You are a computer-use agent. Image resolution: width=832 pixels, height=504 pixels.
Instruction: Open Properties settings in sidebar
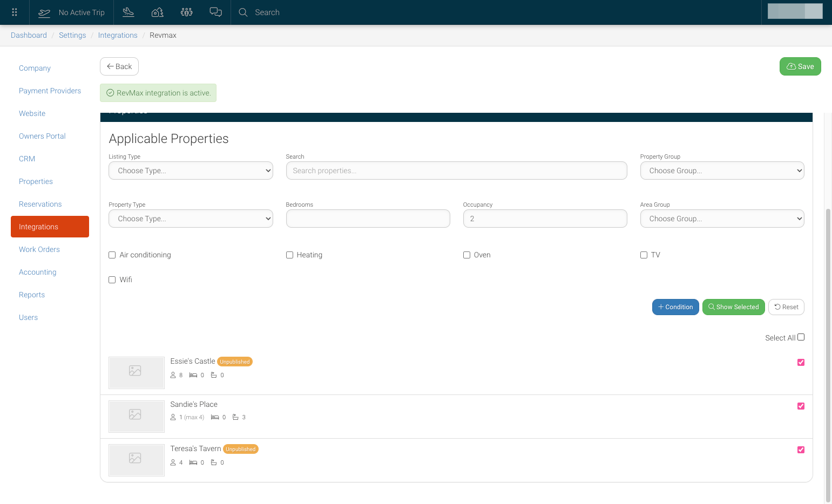(36, 181)
